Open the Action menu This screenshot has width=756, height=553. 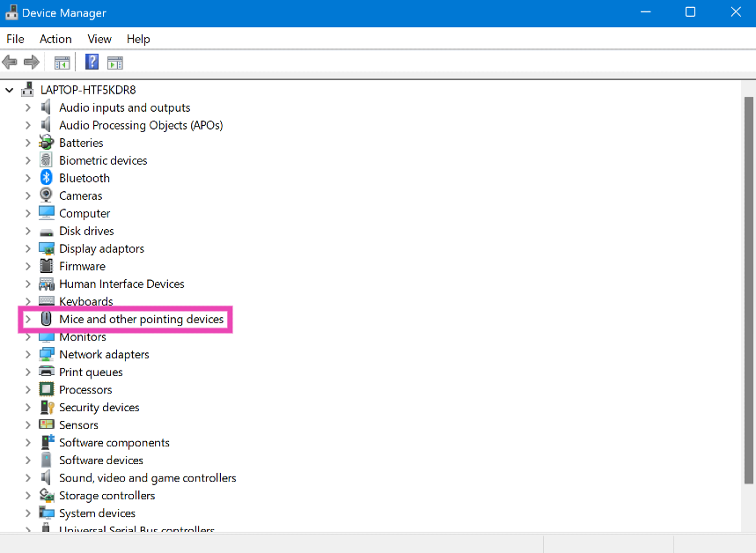55,39
